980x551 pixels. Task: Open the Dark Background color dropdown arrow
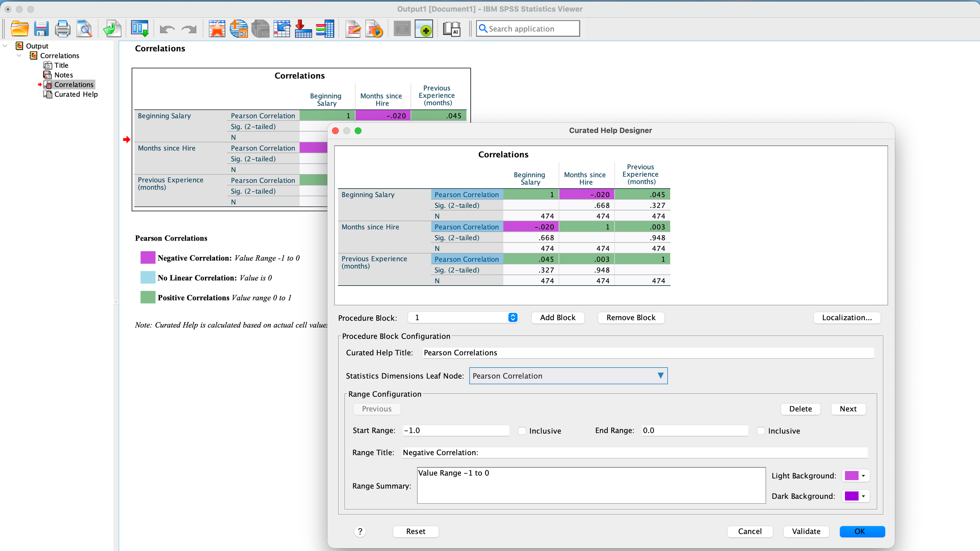pyautogui.click(x=864, y=496)
